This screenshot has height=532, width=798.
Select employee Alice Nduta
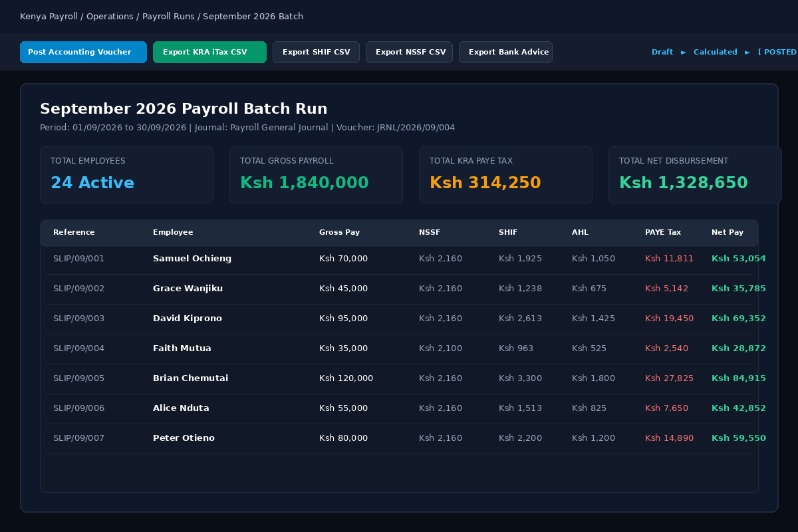[x=181, y=408]
